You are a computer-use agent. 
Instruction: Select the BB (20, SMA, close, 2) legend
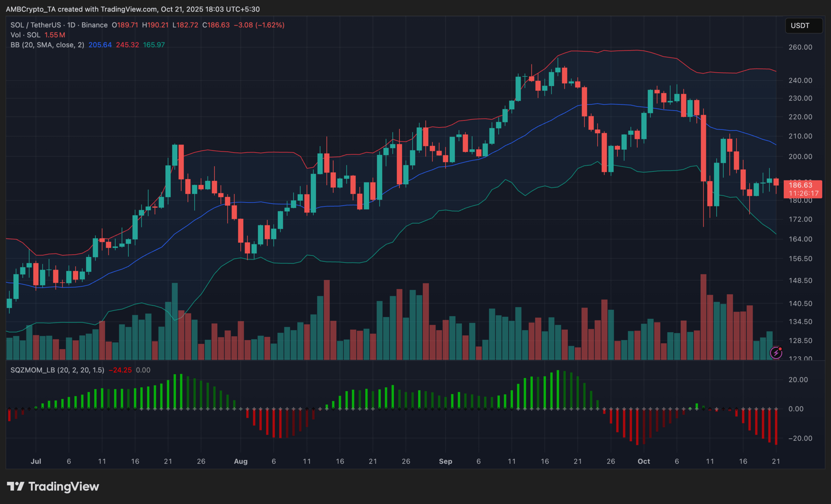(47, 45)
